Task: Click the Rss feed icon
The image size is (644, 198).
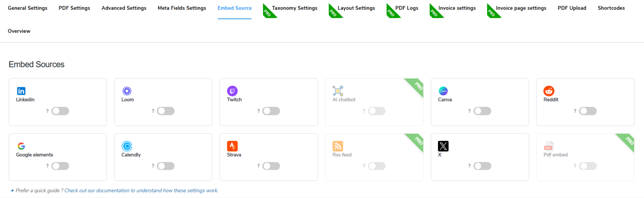Action: [338, 146]
